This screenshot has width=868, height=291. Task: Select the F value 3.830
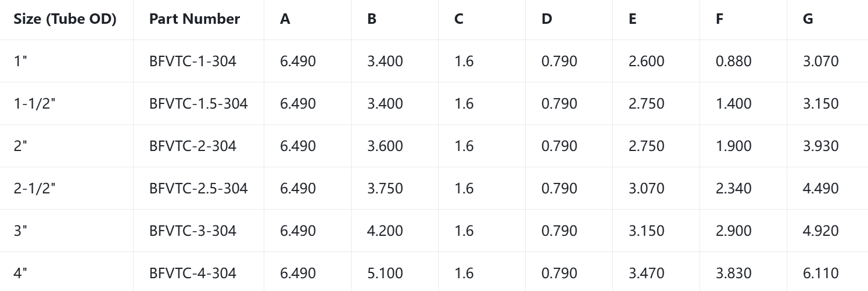(x=734, y=273)
